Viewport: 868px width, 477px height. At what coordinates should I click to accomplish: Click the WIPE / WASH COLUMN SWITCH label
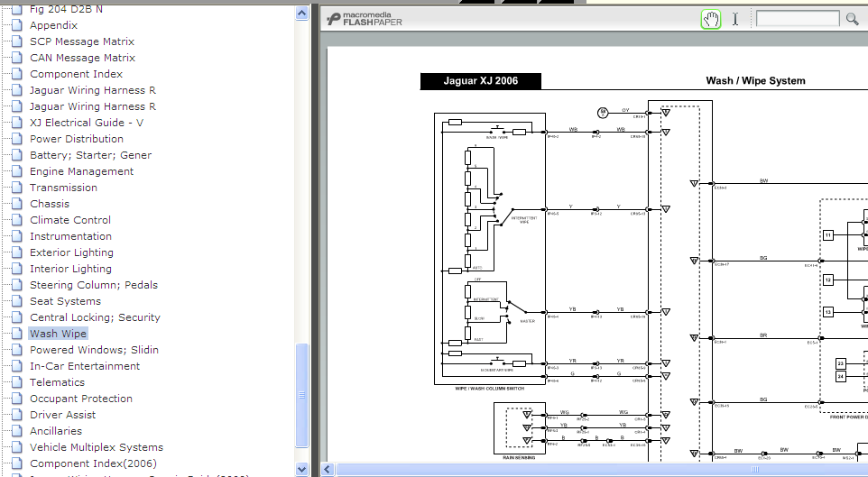coord(489,389)
